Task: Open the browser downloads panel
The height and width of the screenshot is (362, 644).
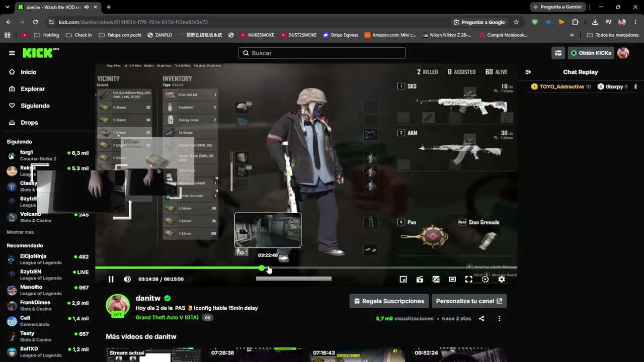Action: coord(595,22)
